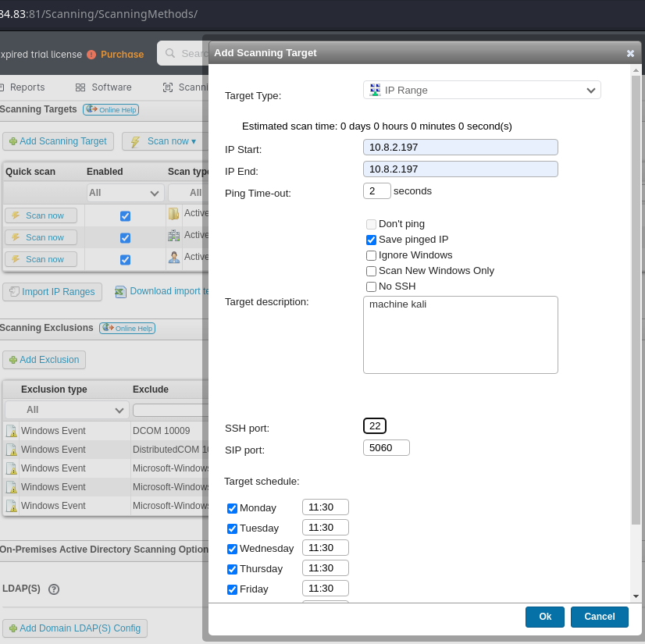This screenshot has width=645, height=644.
Task: Confirm the dialog with Ok
Action: (x=544, y=617)
